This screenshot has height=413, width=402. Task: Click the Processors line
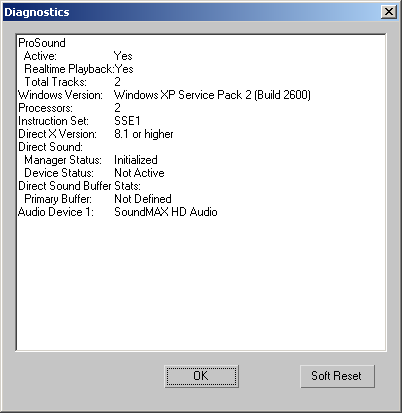point(69,108)
